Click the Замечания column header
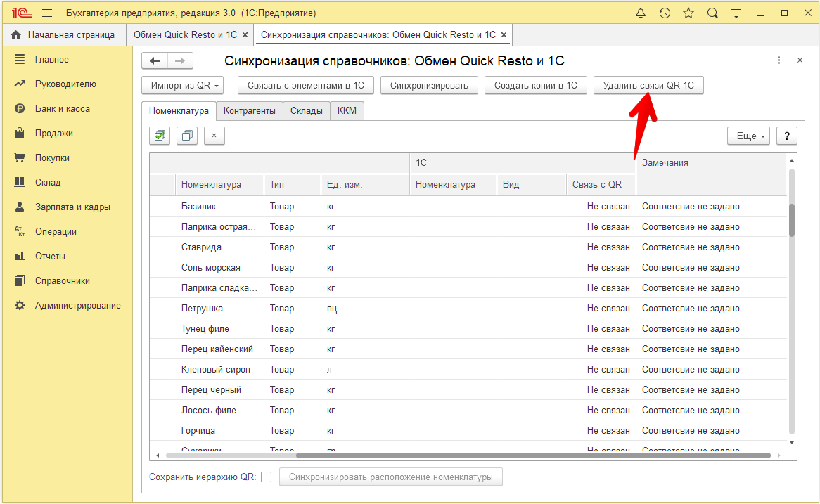Image resolution: width=820 pixels, height=504 pixels. [x=711, y=174]
